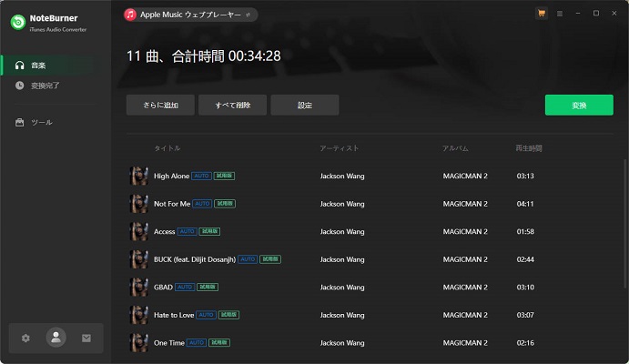Click the green trial badge on Hate to Love
Image resolution: width=629 pixels, height=364 pixels.
pyautogui.click(x=228, y=315)
